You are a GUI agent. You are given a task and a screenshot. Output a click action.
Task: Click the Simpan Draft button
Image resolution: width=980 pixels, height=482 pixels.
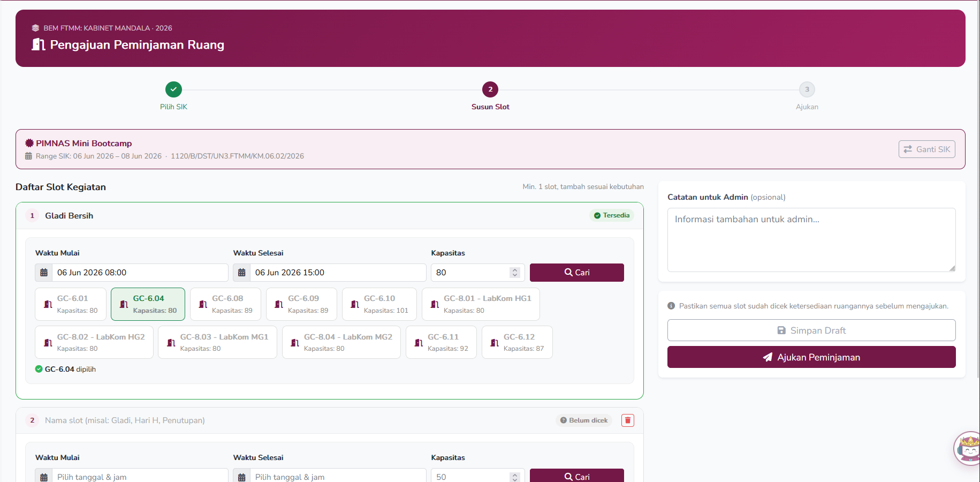point(811,330)
